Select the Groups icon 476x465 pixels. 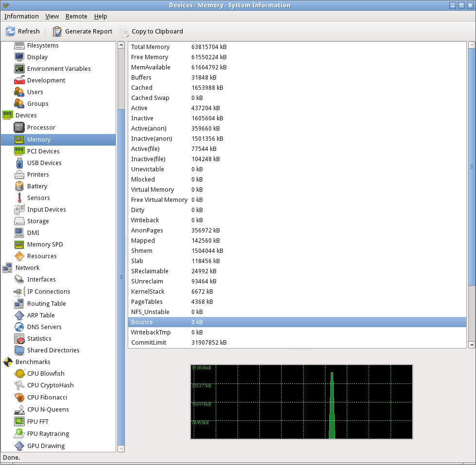pos(19,103)
